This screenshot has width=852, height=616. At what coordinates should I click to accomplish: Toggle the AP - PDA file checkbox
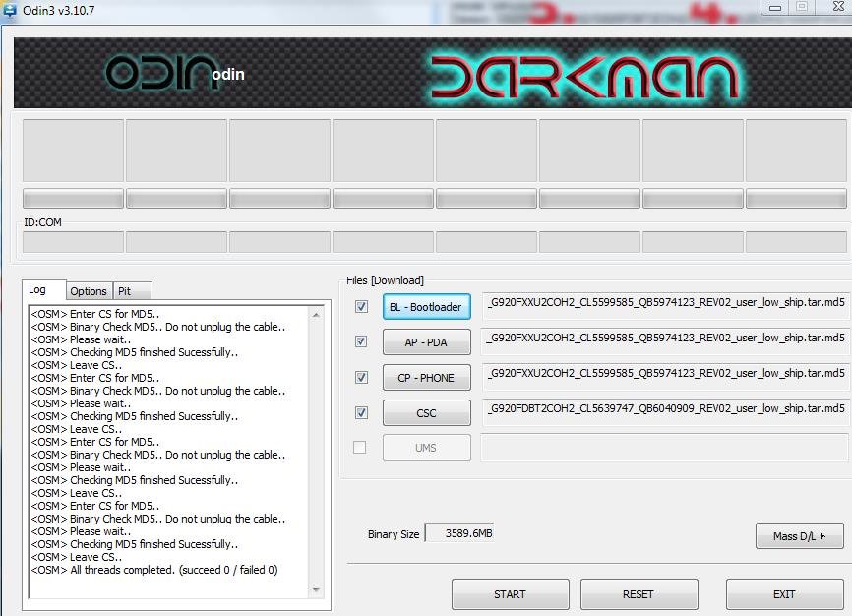[361, 341]
